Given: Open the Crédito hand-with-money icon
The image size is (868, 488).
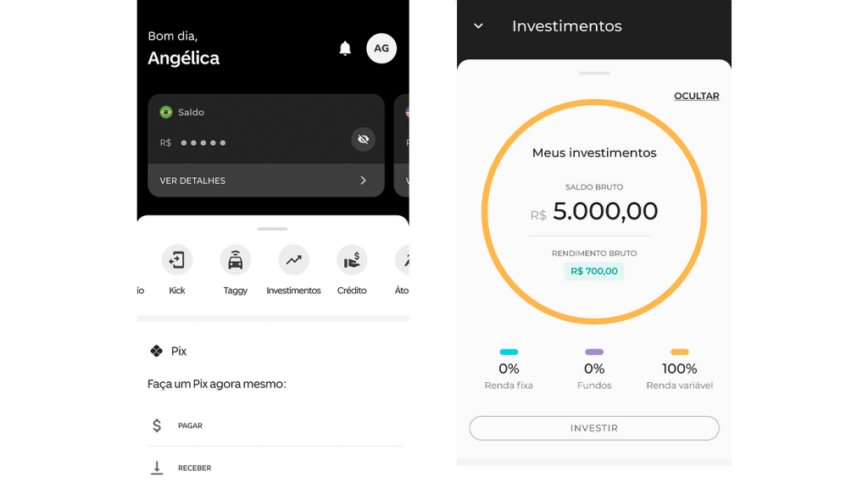Looking at the screenshot, I should click(x=352, y=260).
